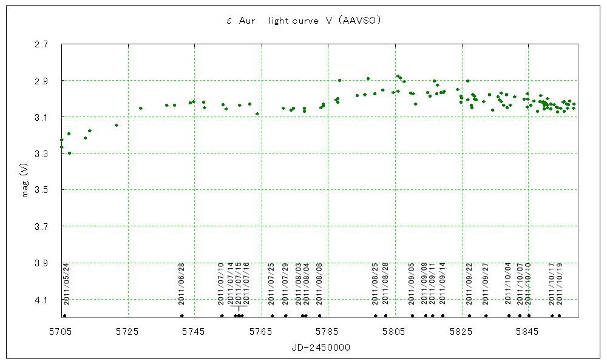Click the 5845 x-axis tick label
607x364 pixels.
pos(528,331)
